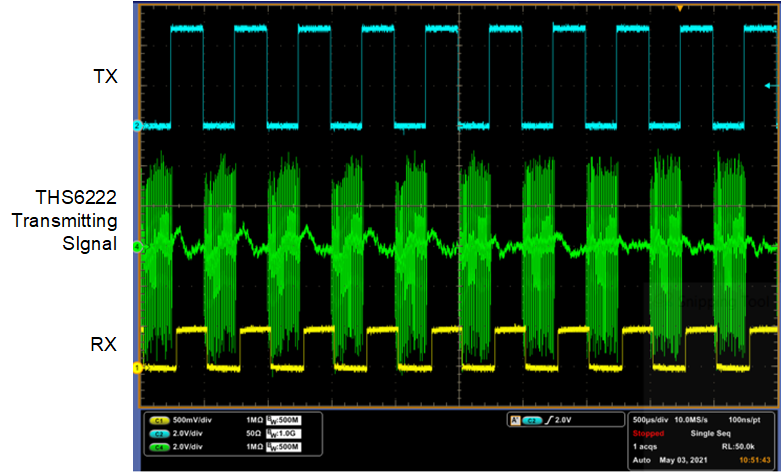Click the Auto trigger mode label
This screenshot has height=473, width=782.
pos(641,460)
